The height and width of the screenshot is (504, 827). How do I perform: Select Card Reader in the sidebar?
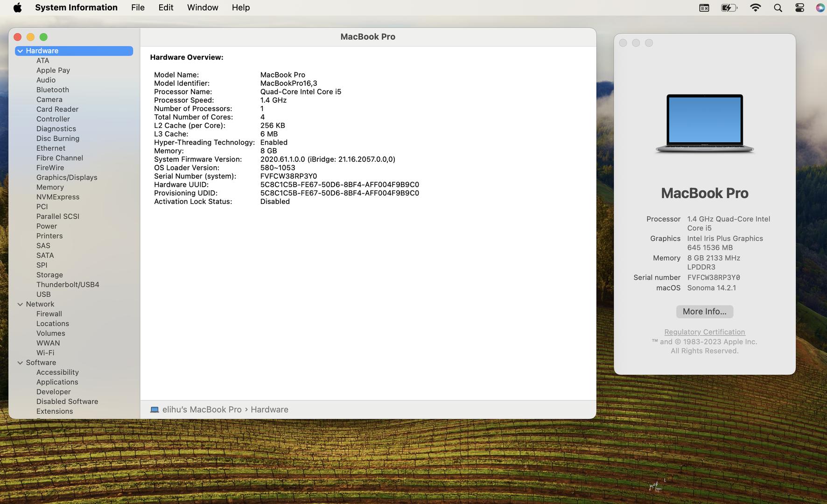click(x=57, y=109)
